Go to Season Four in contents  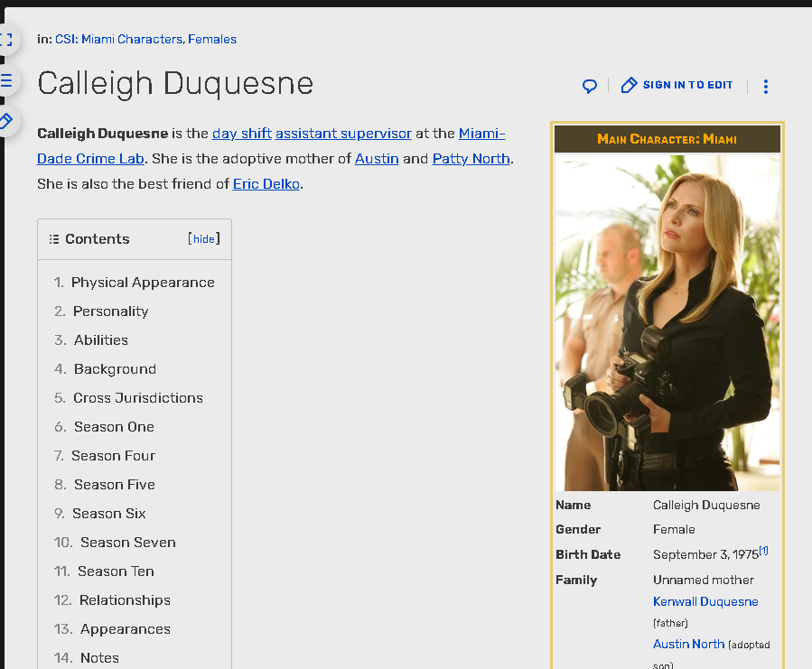[x=114, y=456]
